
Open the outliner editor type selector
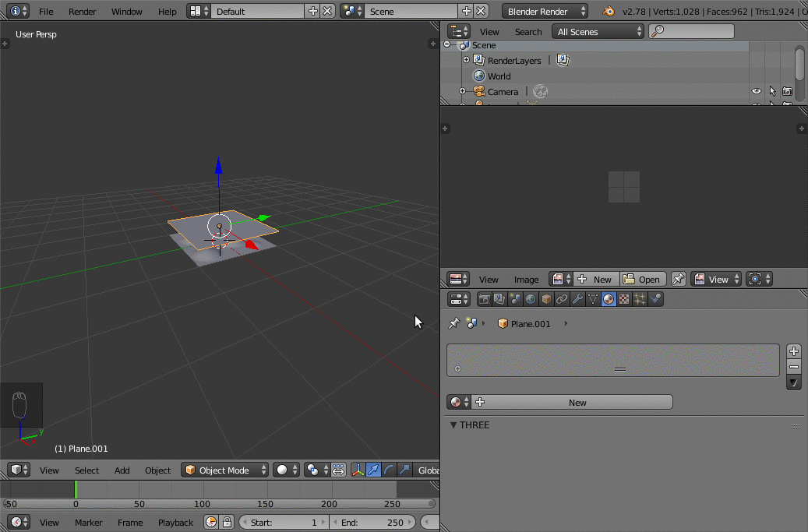point(458,31)
